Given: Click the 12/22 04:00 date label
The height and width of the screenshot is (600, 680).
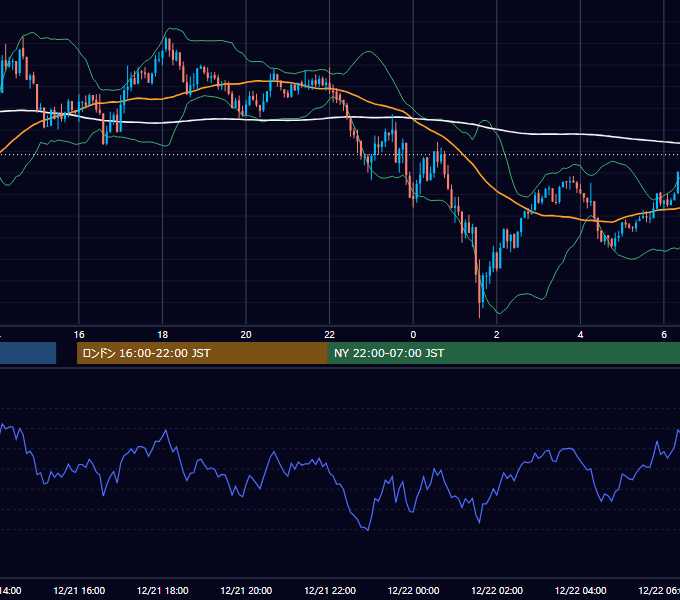Looking at the screenshot, I should (580, 591).
